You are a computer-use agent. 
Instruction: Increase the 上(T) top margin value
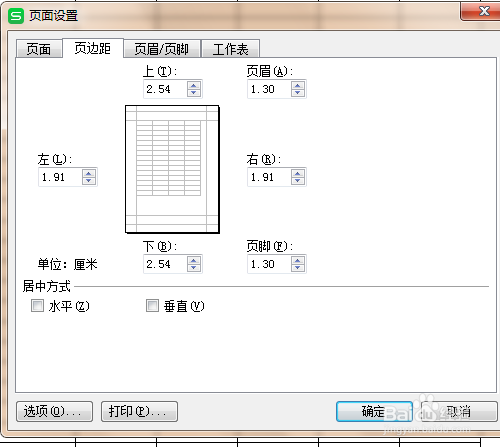[194, 85]
